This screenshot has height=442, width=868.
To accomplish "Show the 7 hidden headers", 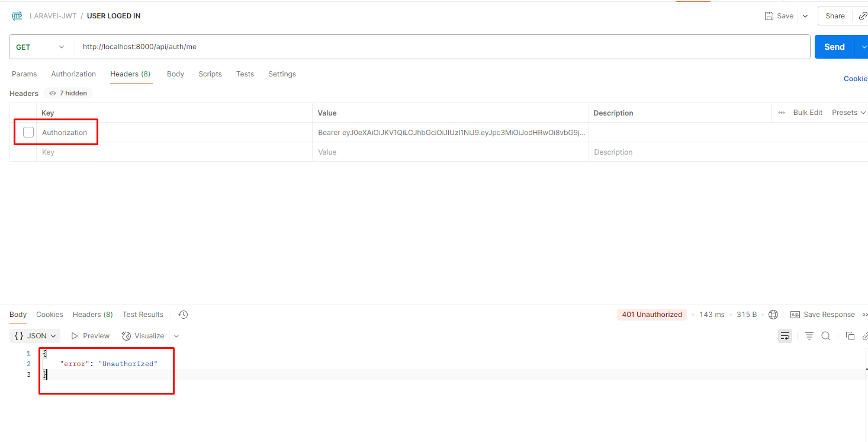I will (68, 93).
